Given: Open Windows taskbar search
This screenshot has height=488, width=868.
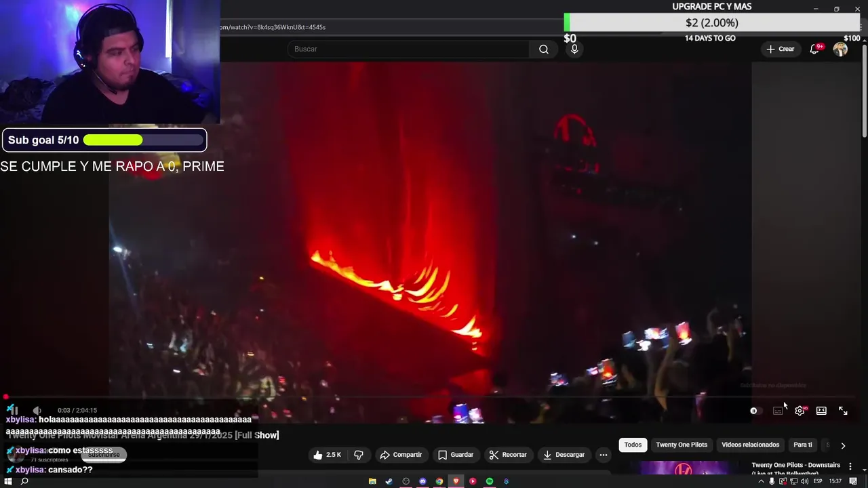Looking at the screenshot, I should point(24,481).
